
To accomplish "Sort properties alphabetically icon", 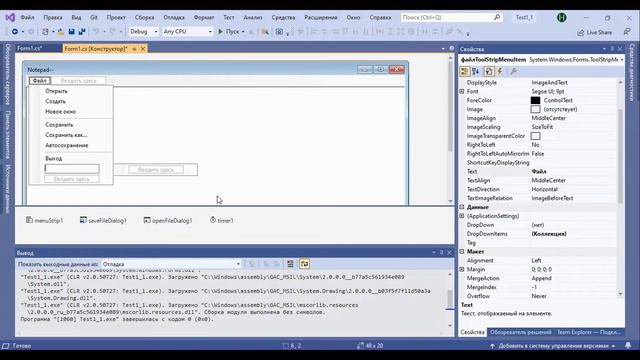I will (x=476, y=71).
